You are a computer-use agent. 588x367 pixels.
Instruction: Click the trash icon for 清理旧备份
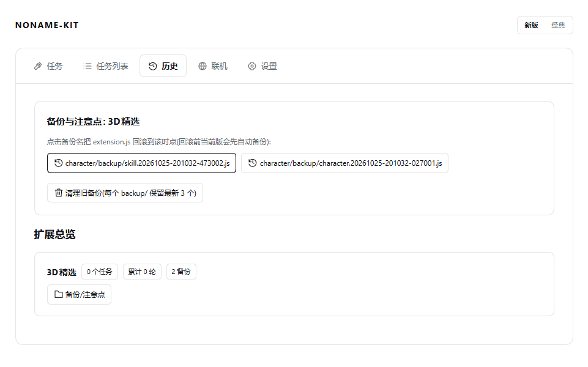(59, 193)
